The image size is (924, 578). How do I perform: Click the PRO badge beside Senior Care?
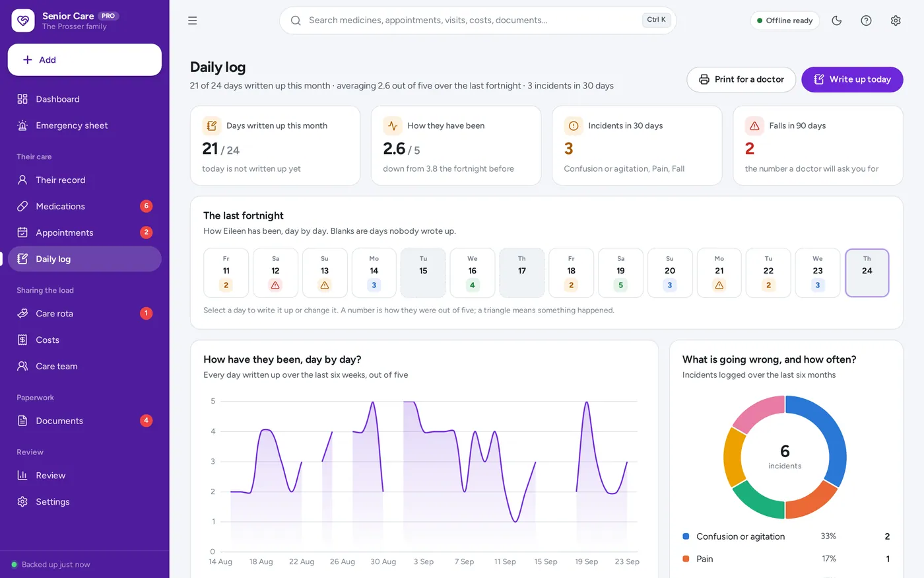click(108, 16)
